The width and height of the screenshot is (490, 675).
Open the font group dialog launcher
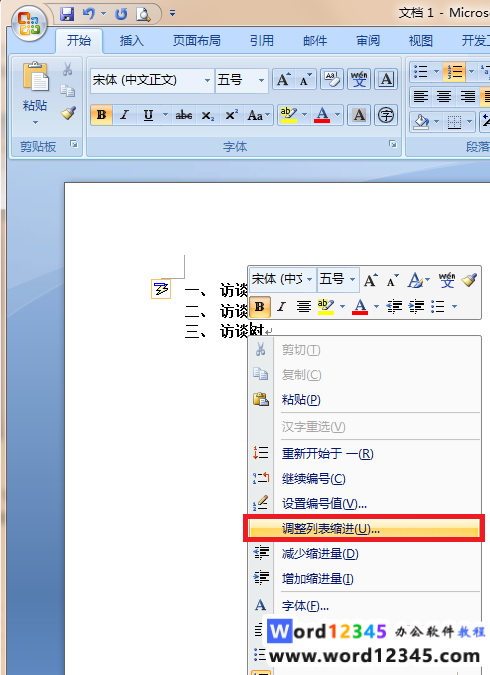393,144
